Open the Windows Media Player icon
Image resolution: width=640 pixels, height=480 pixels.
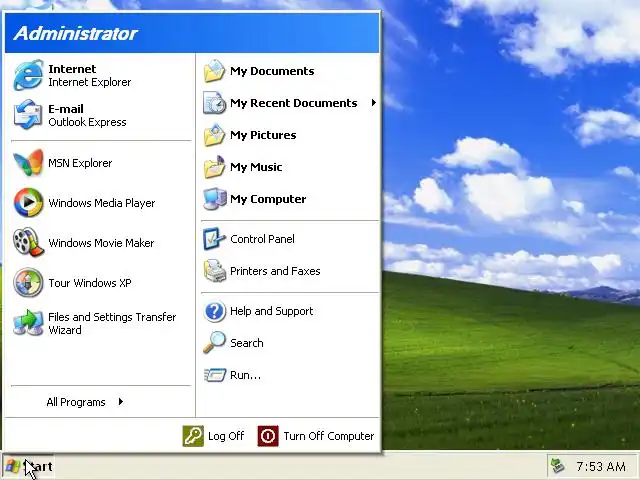(x=28, y=202)
